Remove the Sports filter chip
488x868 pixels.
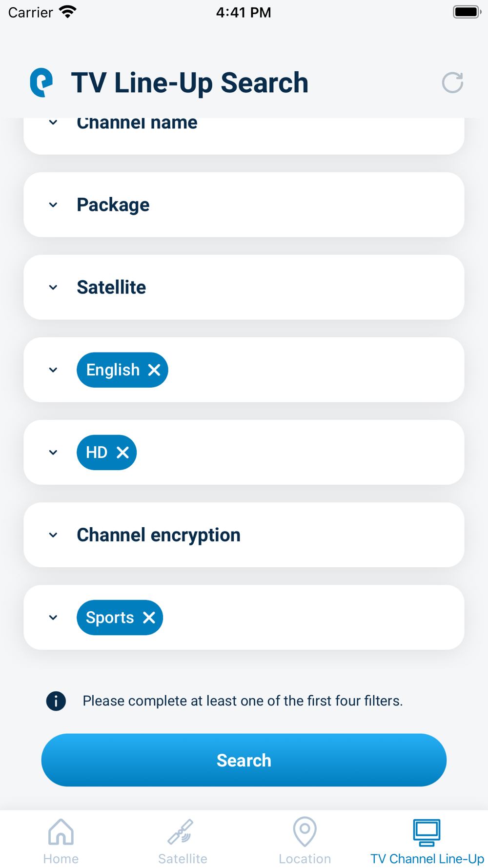point(149,618)
